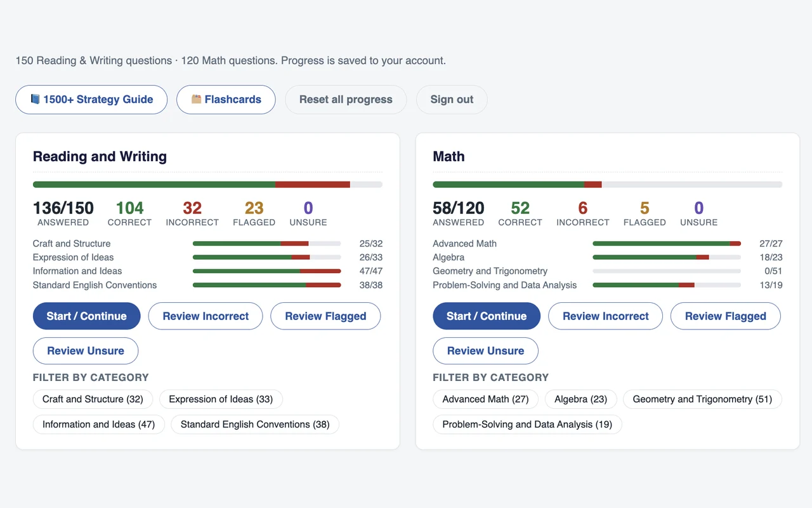Review Flagged in Math
Viewport: 812px width, 508px height.
pos(726,316)
